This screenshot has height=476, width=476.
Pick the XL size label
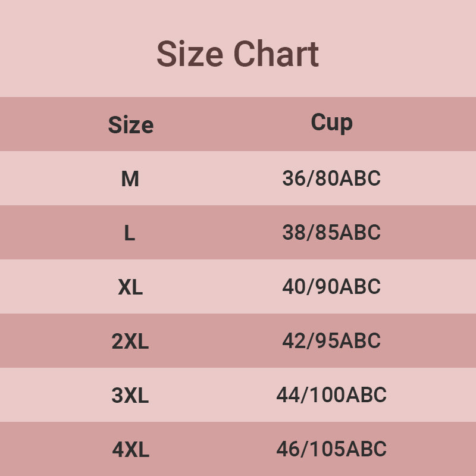[x=130, y=287]
